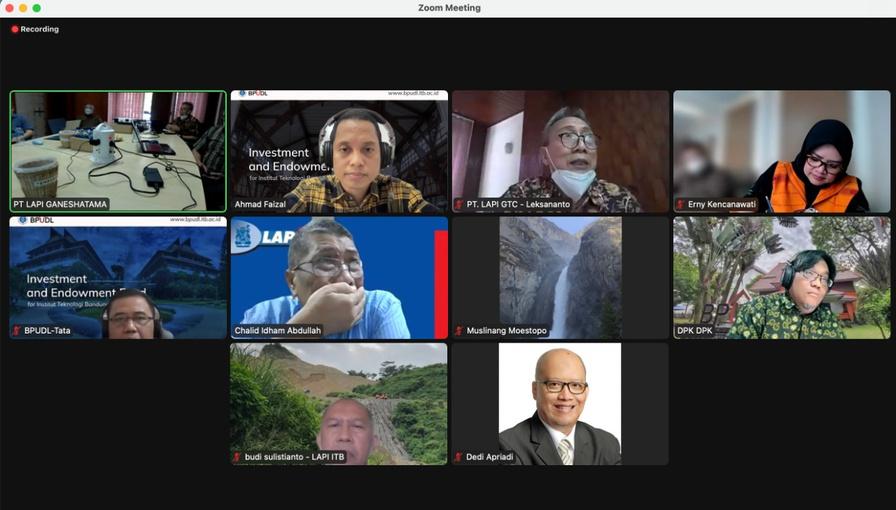Screen dimensions: 896x510
Task: Click muted mic icon beside PT. LAPI GTC - Leksananto
Action: [459, 204]
